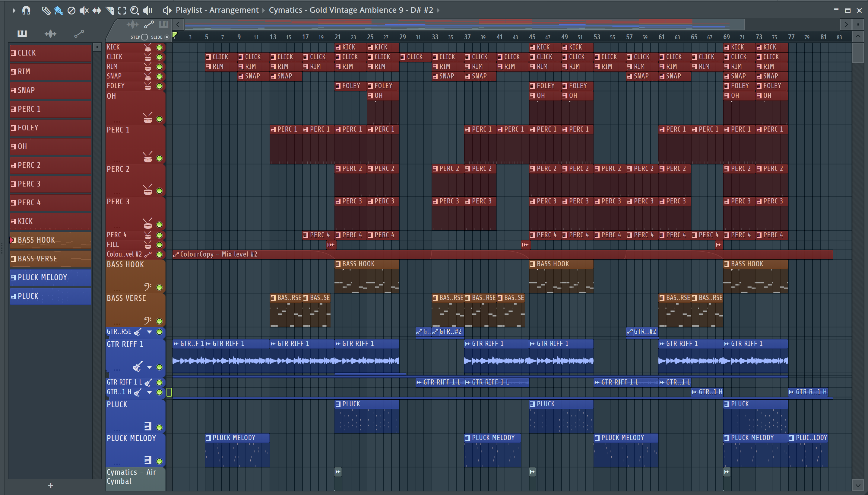The height and width of the screenshot is (495, 868).
Task: Select the Paint brush tool
Action: click(59, 11)
